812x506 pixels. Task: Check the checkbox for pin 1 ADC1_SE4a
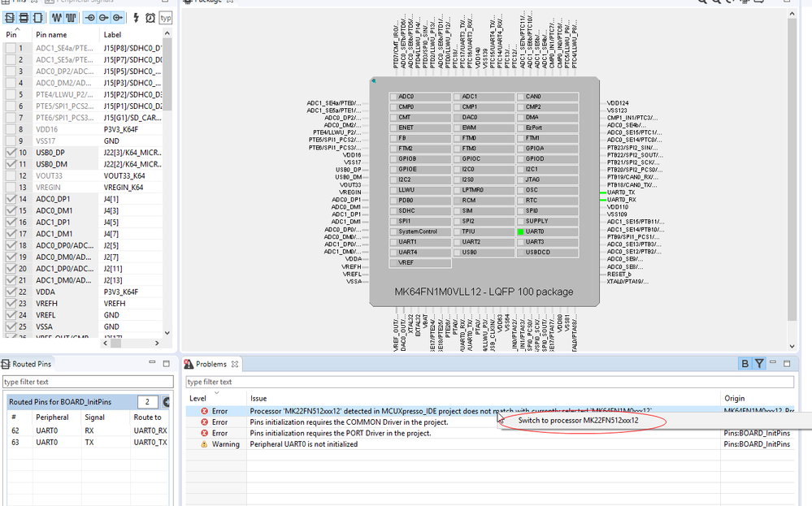11,48
